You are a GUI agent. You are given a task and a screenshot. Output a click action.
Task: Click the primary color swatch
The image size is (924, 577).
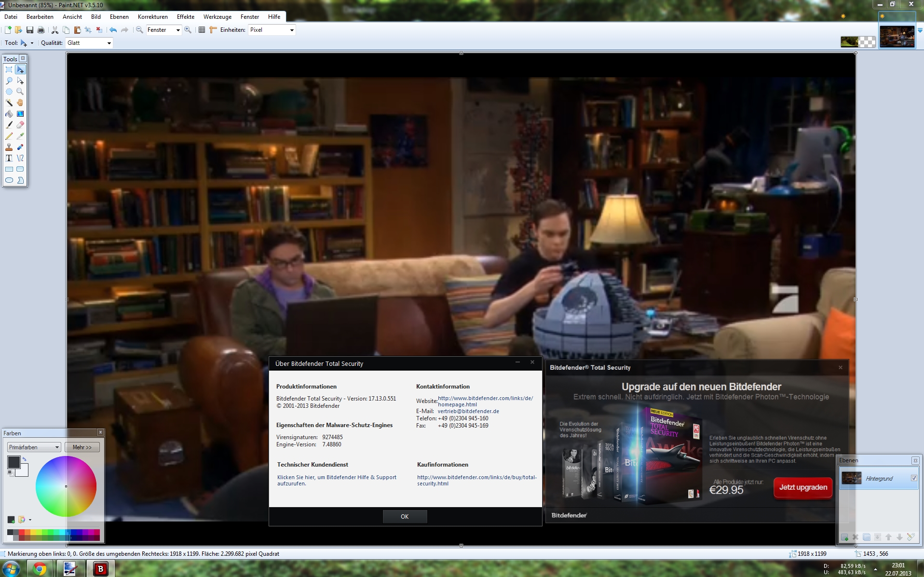pyautogui.click(x=14, y=462)
